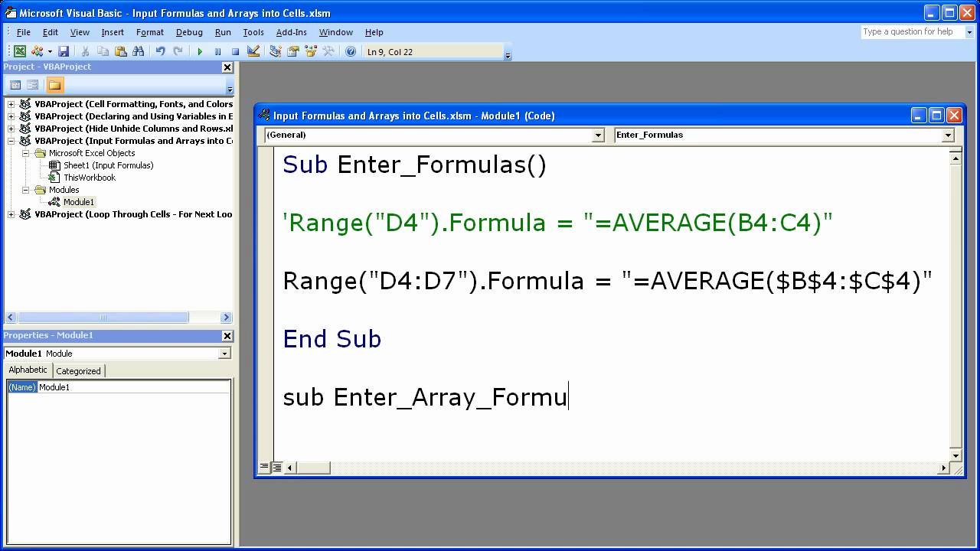The height and width of the screenshot is (551, 980).
Task: Open the Run menu
Action: [223, 32]
